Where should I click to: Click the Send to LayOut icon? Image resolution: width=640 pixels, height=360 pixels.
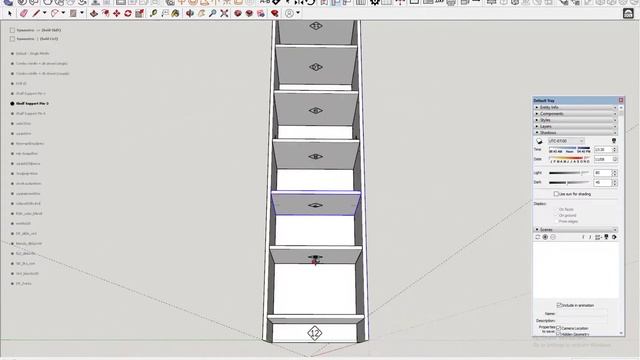tap(261, 13)
